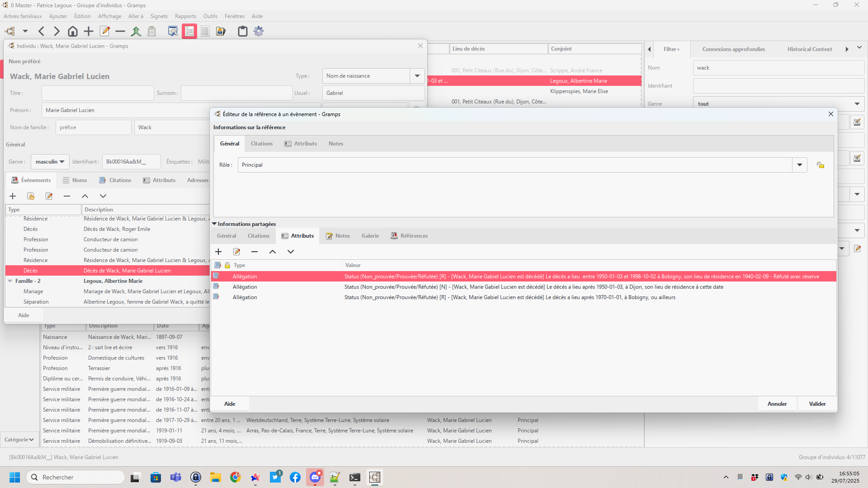This screenshot has width=868, height=488.
Task: Edit selected attribute with pencil icon
Action: [236, 252]
